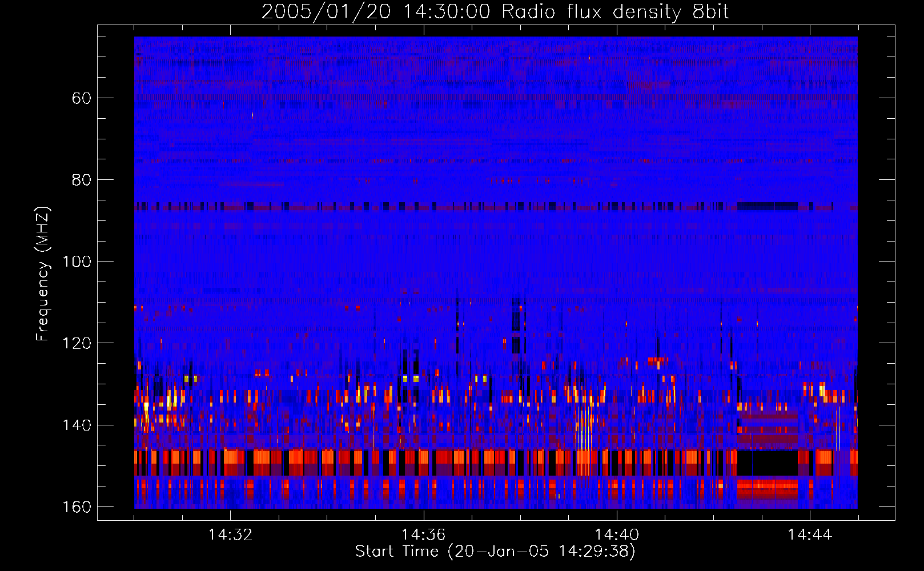924x571 pixels.
Task: Click the 14:36 time tick label
Action: click(423, 535)
